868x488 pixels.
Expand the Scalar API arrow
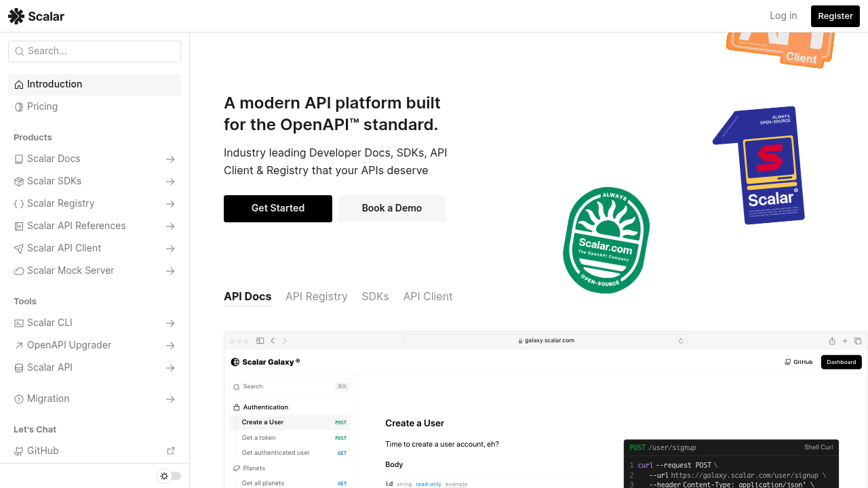(170, 368)
